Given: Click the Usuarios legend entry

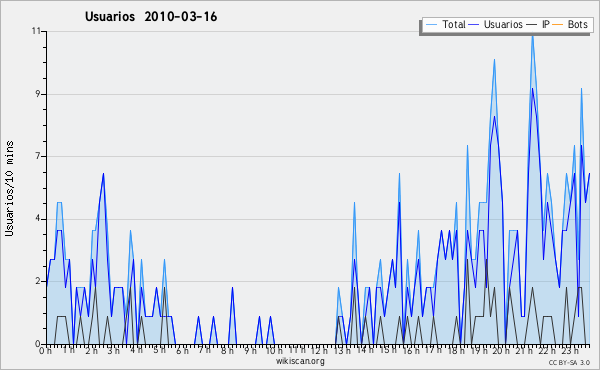Looking at the screenshot, I should pos(496,24).
